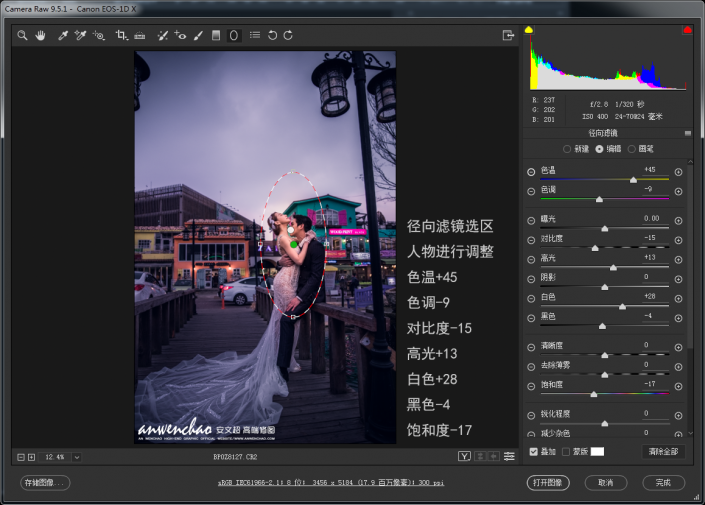Click the 存储图像 save image button
Screen dimensions: 705x505
45,483
